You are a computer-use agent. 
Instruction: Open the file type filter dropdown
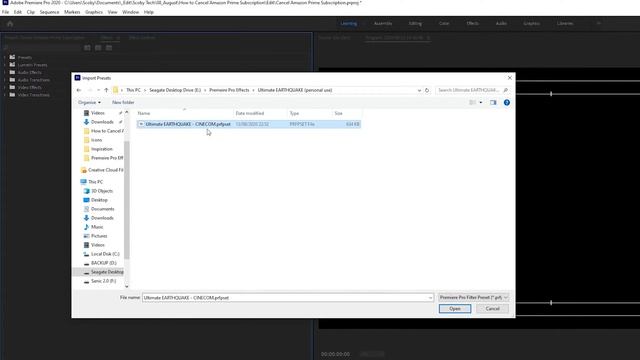point(473,298)
